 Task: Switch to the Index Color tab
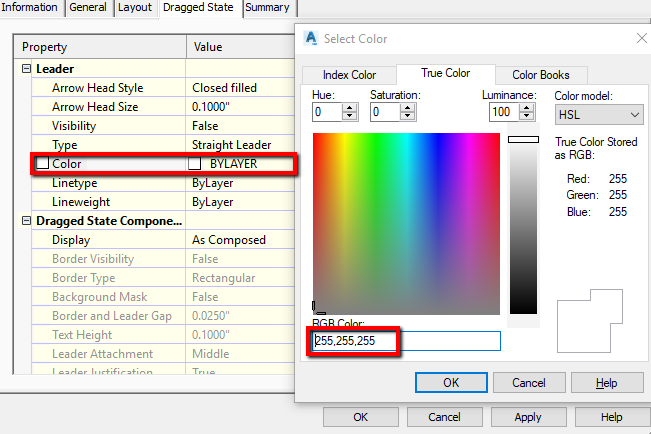(349, 75)
